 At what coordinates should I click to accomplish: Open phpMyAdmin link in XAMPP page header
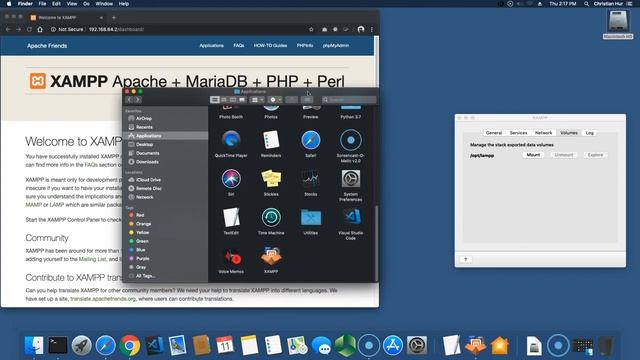pos(336,46)
